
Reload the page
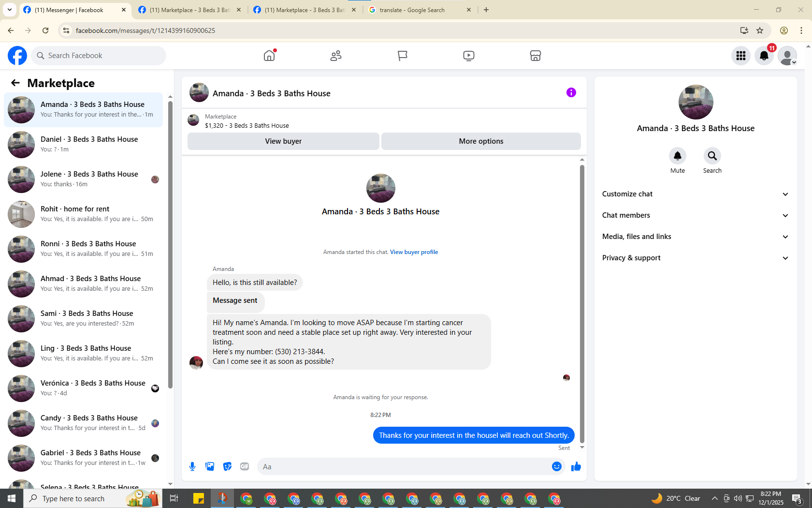45,30
